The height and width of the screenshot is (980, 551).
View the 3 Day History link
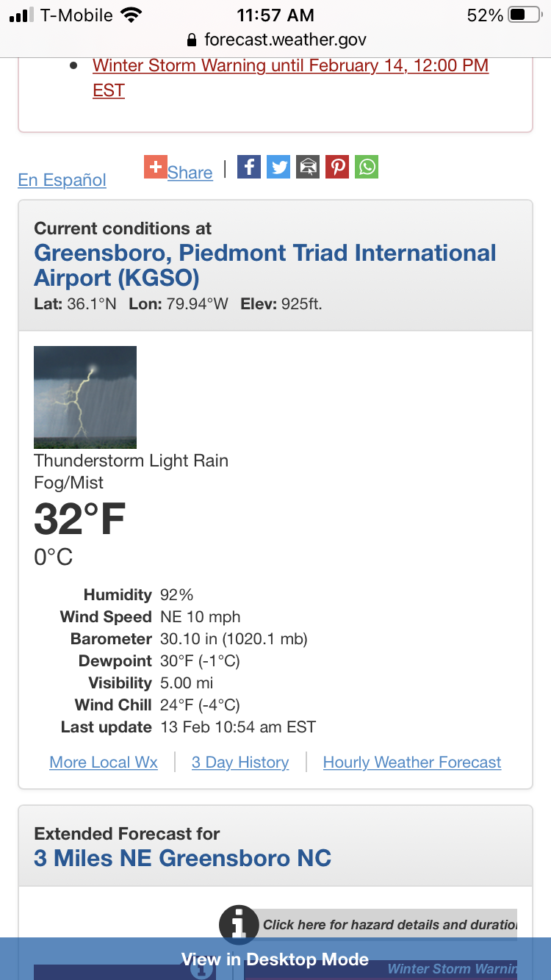[x=240, y=763]
